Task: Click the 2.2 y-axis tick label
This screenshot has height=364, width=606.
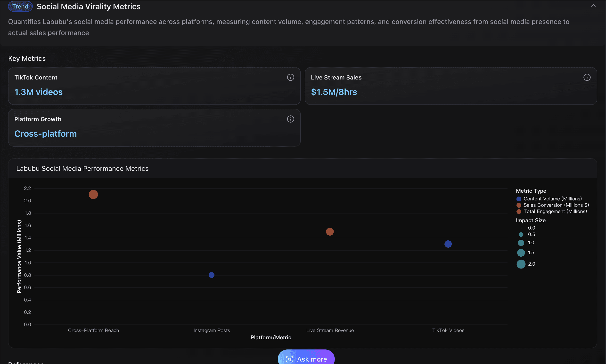Action: coord(27,188)
